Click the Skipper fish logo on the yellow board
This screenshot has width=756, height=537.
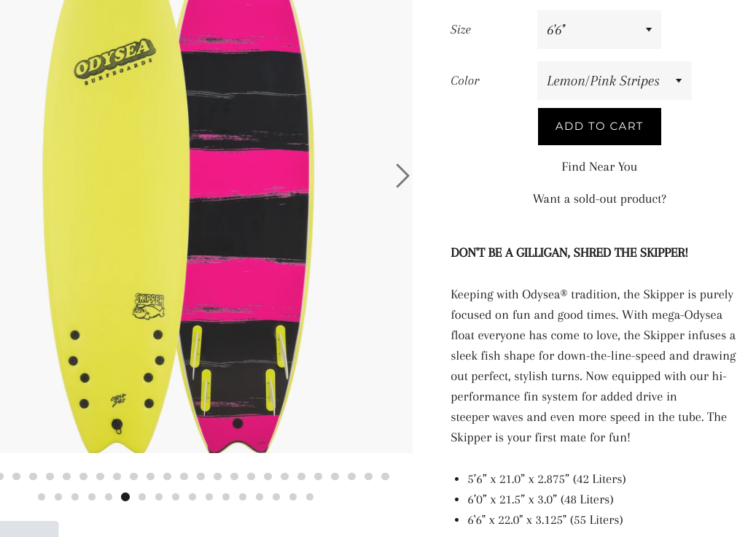click(x=149, y=305)
